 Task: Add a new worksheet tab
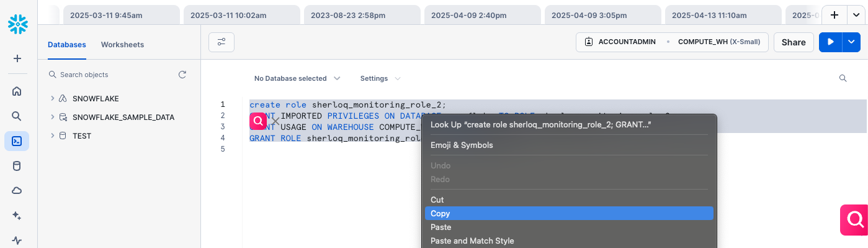[x=834, y=15]
